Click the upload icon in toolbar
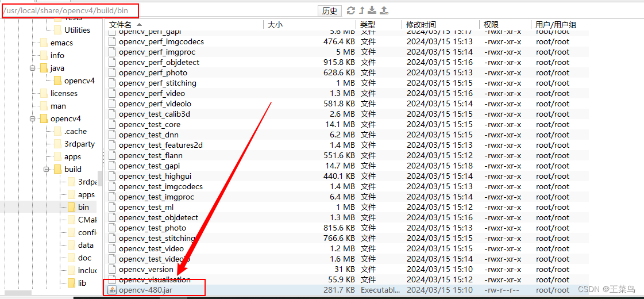The image size is (644, 299). [384, 11]
